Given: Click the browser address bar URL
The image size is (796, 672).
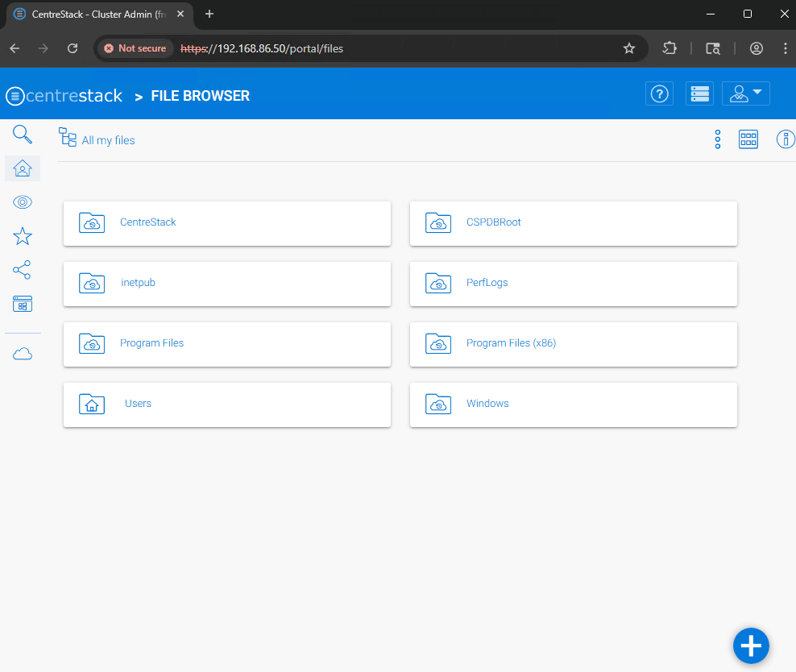Looking at the screenshot, I should click(262, 48).
